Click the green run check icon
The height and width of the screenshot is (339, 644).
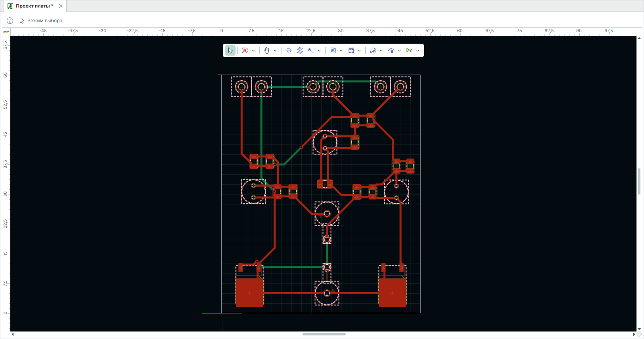click(409, 50)
